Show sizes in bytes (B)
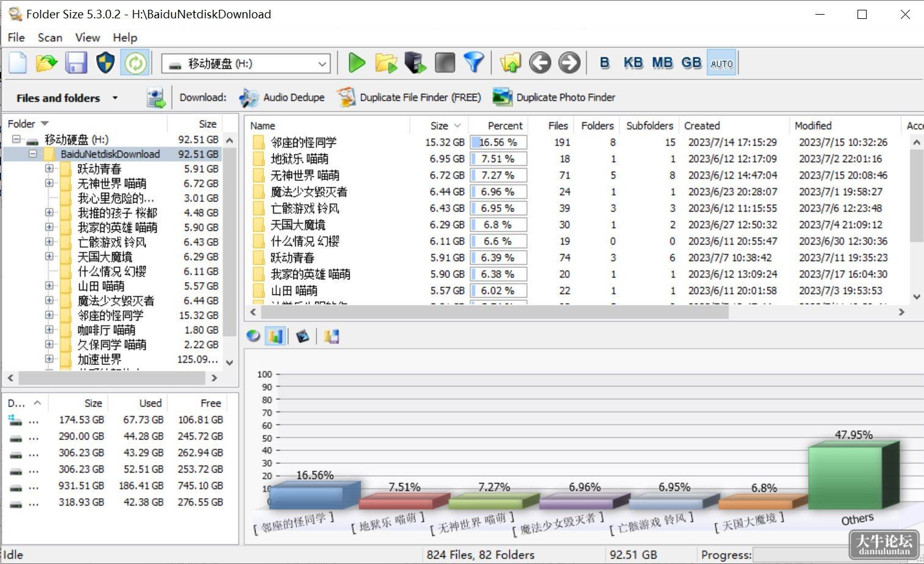The width and height of the screenshot is (924, 564). tap(604, 63)
